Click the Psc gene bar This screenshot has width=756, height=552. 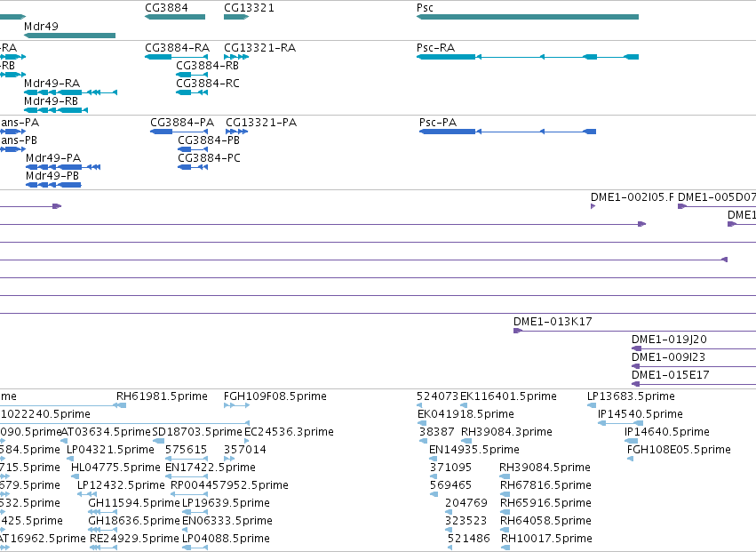click(x=528, y=17)
